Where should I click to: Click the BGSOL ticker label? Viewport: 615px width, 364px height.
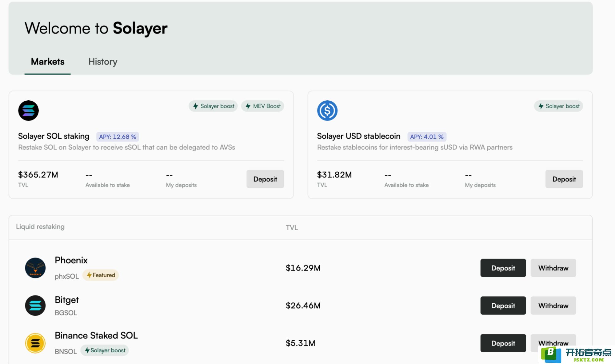tap(66, 313)
